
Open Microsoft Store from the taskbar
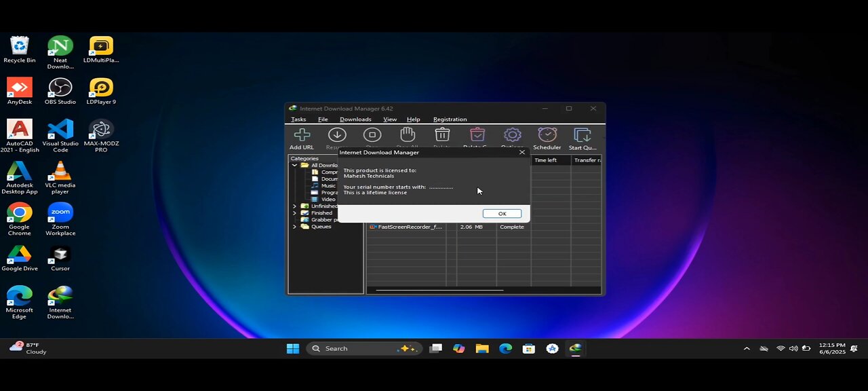point(529,348)
